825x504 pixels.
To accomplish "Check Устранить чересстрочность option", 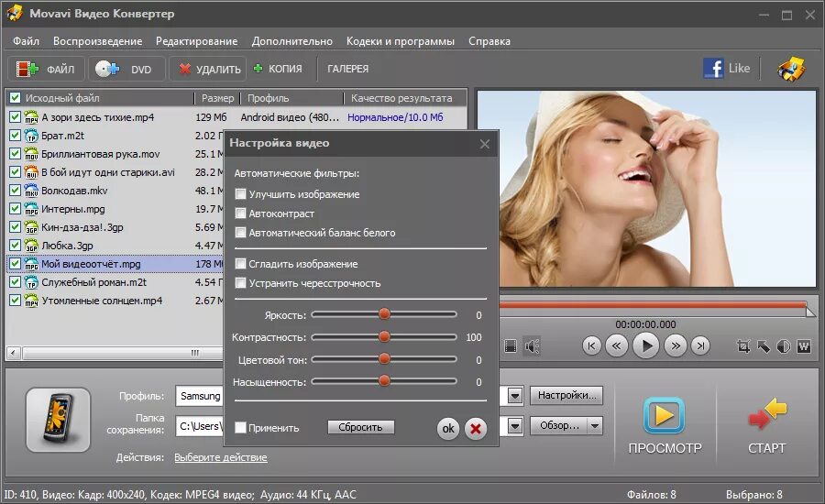I will [x=240, y=283].
